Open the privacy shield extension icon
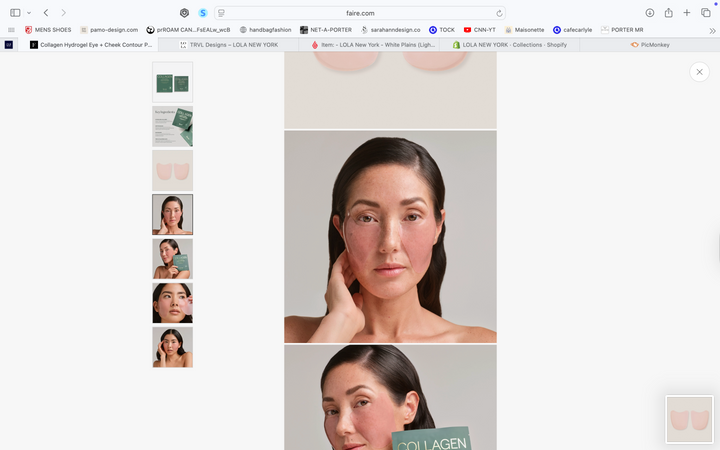The height and width of the screenshot is (450, 720). coord(184,13)
